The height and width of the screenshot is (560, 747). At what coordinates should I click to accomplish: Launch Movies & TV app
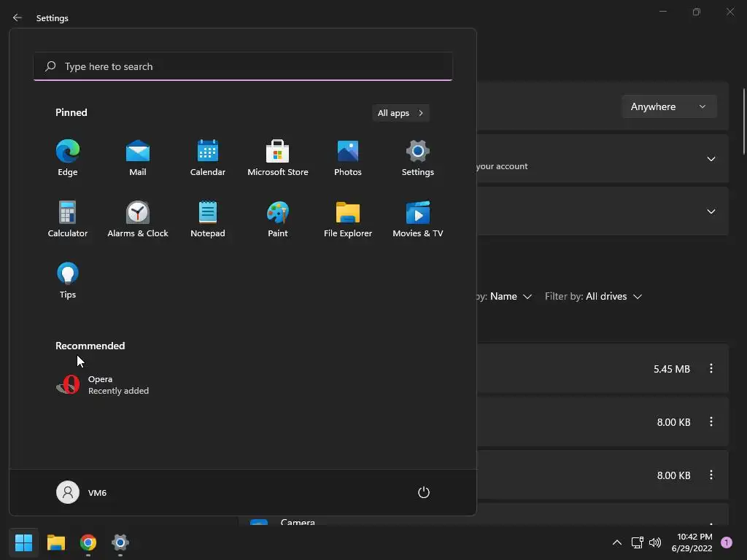pos(418,219)
